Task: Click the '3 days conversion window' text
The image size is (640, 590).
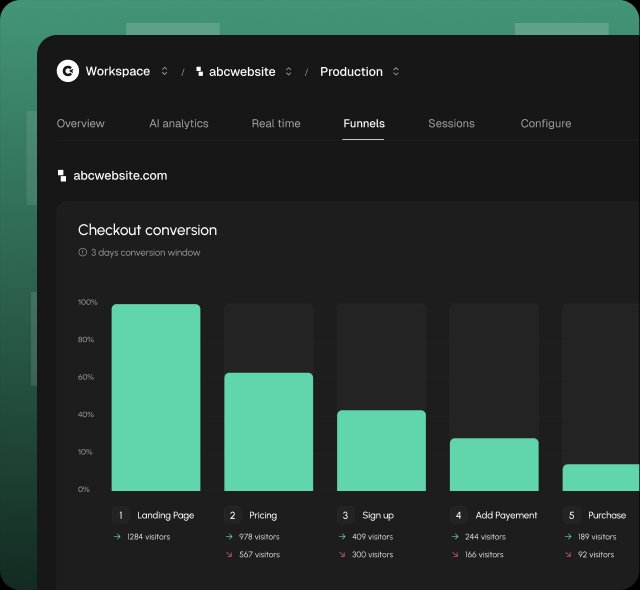Action: tap(146, 253)
